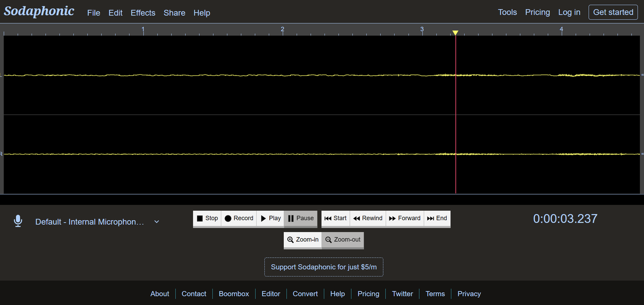The width and height of the screenshot is (644, 305).
Task: Rewind the audio
Action: [x=368, y=219]
